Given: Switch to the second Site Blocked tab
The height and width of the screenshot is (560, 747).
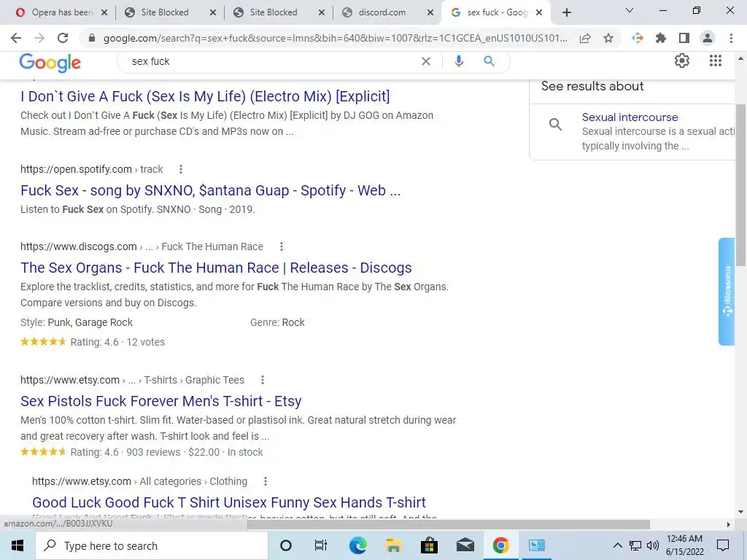Looking at the screenshot, I should (274, 12).
